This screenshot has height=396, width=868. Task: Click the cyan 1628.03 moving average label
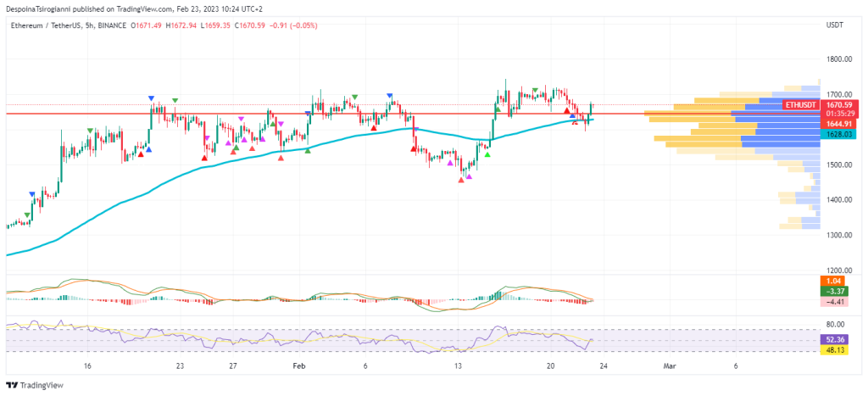[840, 134]
